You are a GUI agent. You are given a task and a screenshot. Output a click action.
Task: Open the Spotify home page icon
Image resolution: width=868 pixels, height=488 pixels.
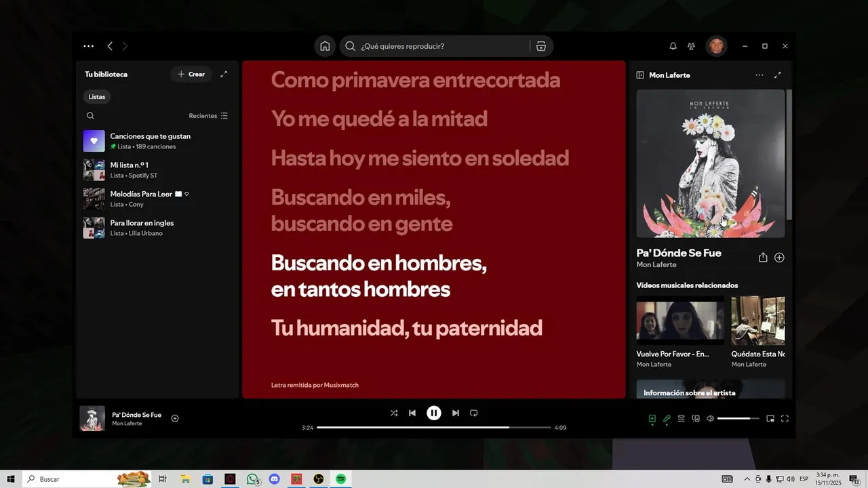pos(325,46)
